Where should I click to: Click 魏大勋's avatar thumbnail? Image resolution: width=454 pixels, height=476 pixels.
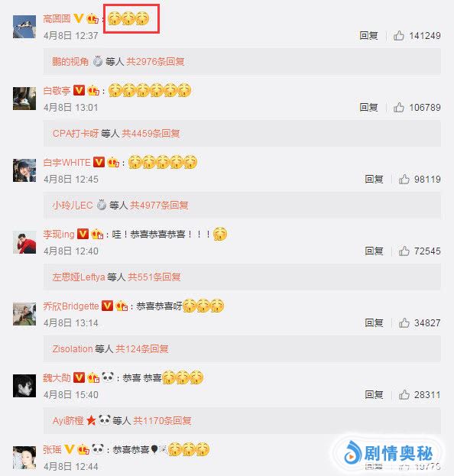(x=24, y=386)
